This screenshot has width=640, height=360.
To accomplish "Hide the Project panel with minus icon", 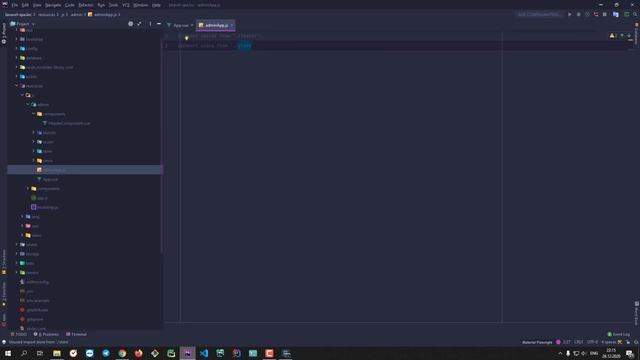I will point(159,24).
